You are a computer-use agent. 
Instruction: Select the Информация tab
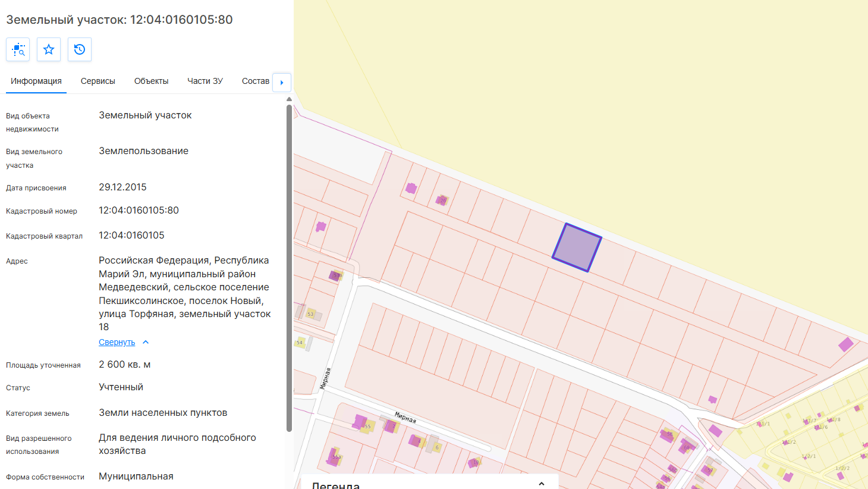coord(36,81)
